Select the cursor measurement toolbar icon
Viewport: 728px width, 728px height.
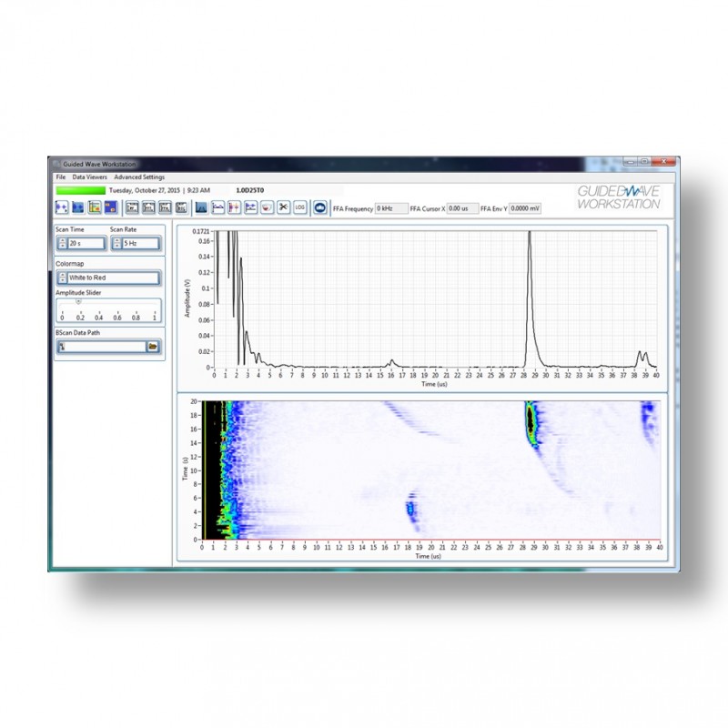click(x=235, y=206)
